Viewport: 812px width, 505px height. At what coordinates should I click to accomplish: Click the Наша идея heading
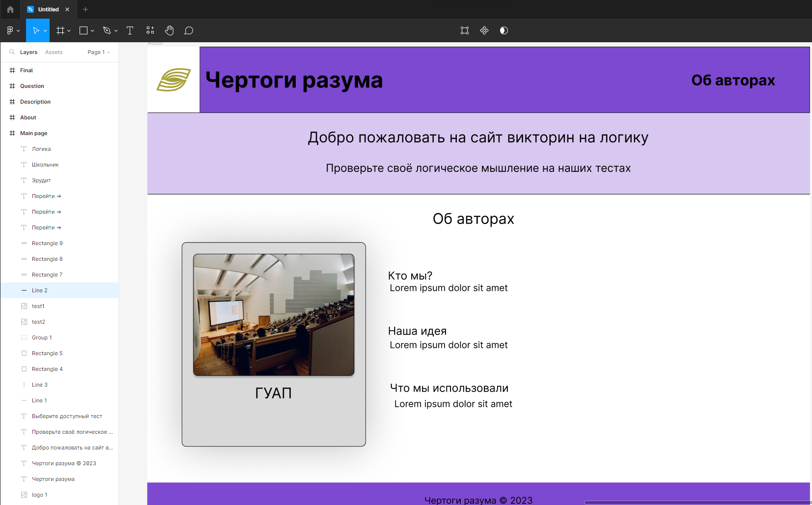coord(417,331)
